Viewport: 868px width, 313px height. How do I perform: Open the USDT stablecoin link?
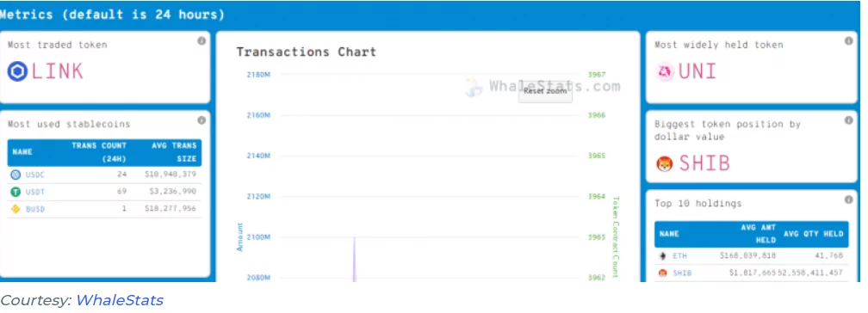(34, 192)
